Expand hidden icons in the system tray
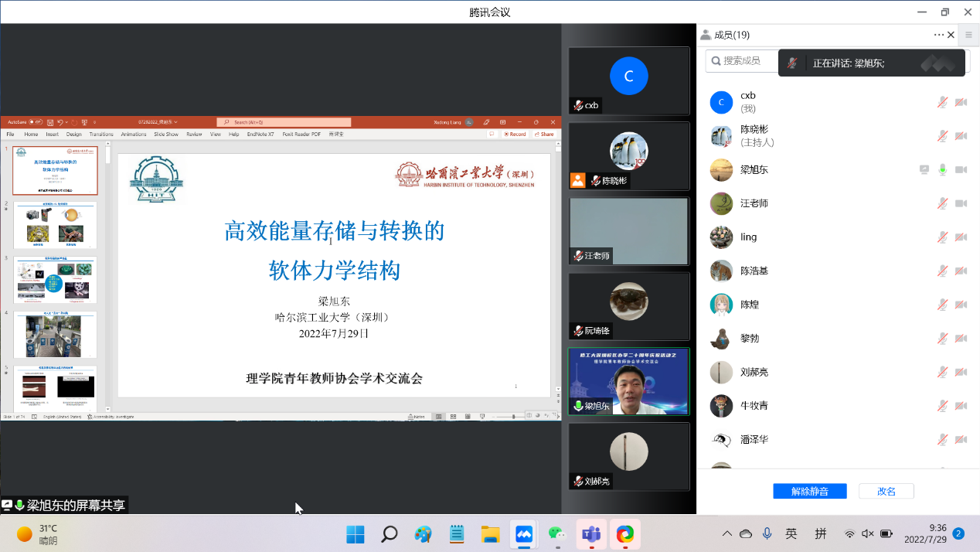 [x=726, y=534]
